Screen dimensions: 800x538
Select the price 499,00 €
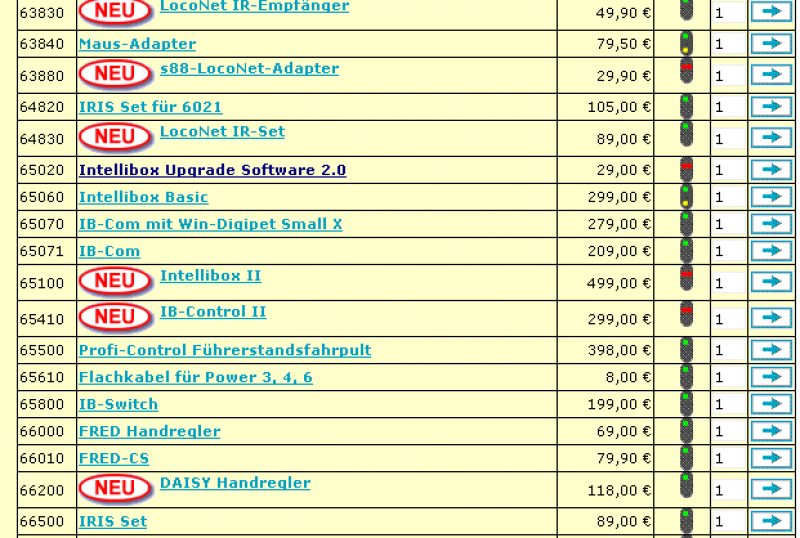tap(619, 283)
